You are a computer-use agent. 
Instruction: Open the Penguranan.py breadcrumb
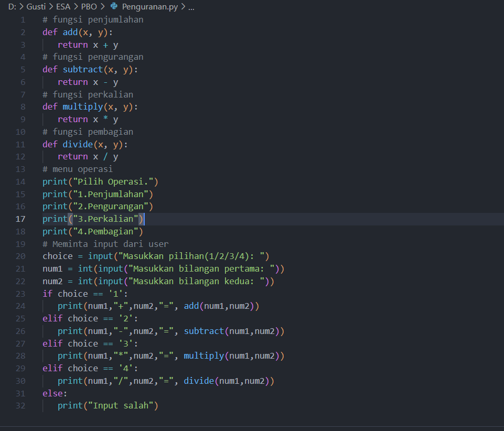(150, 7)
